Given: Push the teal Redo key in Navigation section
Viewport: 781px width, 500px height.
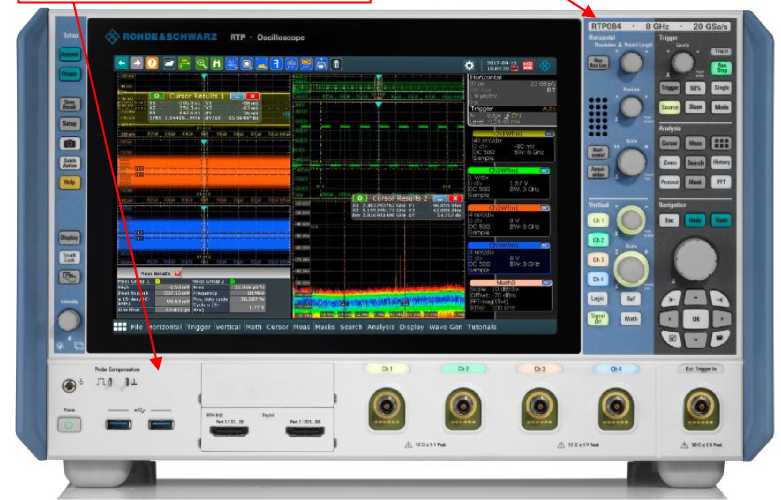Looking at the screenshot, I should 721,220.
